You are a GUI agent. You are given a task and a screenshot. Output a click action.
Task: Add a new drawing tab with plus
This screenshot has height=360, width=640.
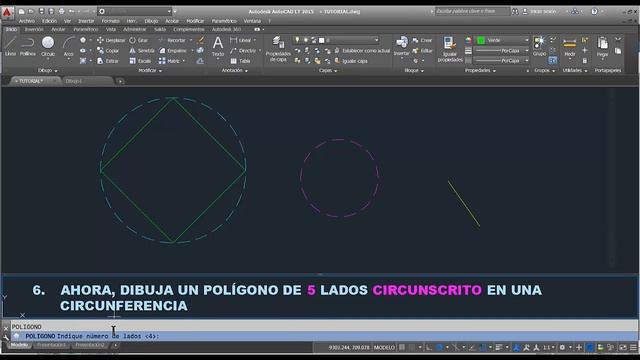tap(120, 81)
